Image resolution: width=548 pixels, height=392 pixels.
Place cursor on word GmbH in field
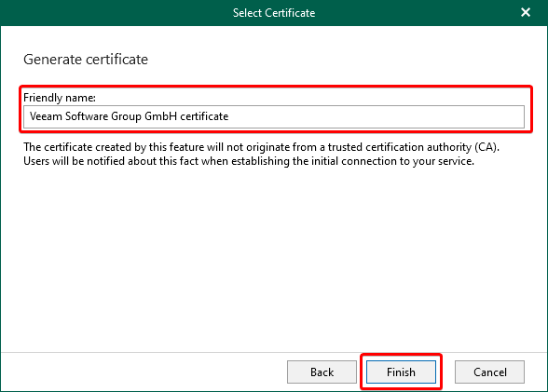[x=160, y=116]
